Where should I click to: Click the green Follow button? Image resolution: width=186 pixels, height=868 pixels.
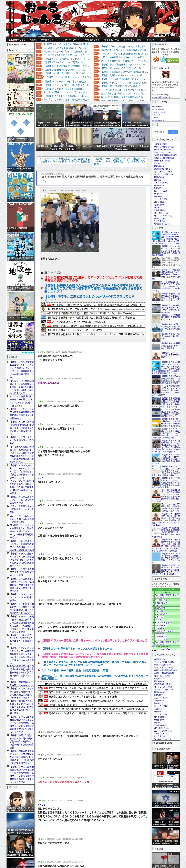pyautogui.click(x=173, y=60)
